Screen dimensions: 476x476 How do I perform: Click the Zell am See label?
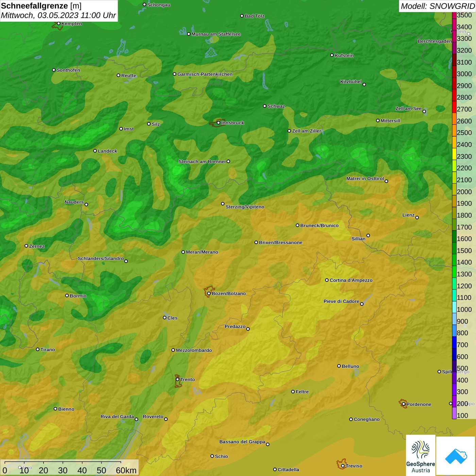click(x=408, y=108)
